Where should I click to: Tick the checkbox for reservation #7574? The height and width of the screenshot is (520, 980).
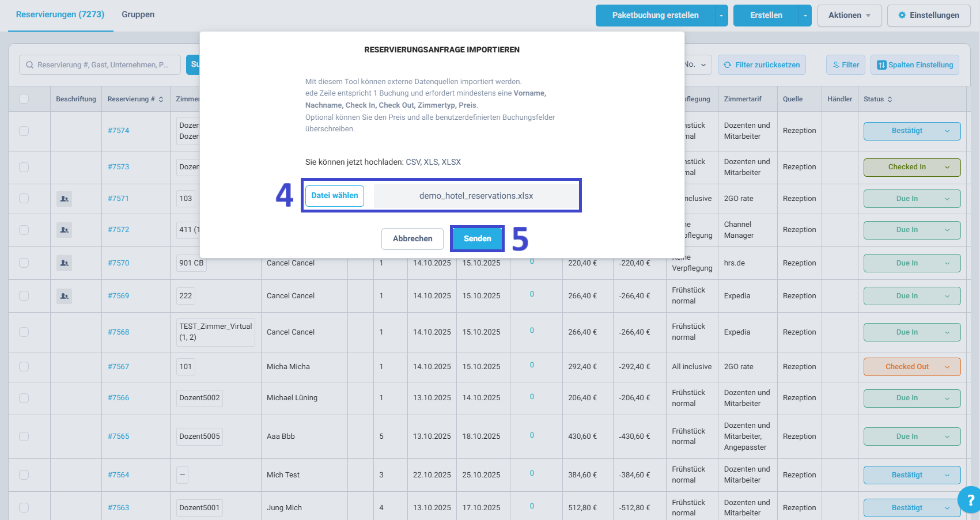pyautogui.click(x=24, y=131)
